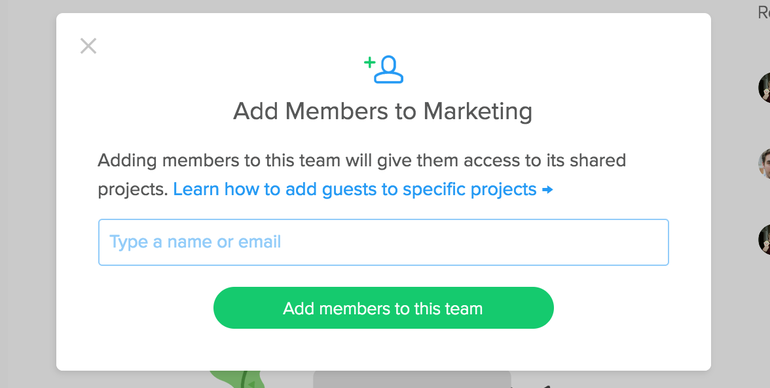Close the Add Members dialog with the X
Screen dimensions: 770x388
coord(88,46)
